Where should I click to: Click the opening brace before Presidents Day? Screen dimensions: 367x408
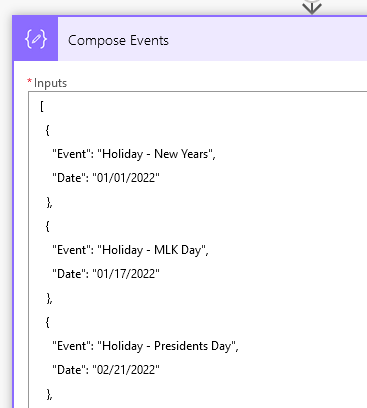pos(47,322)
